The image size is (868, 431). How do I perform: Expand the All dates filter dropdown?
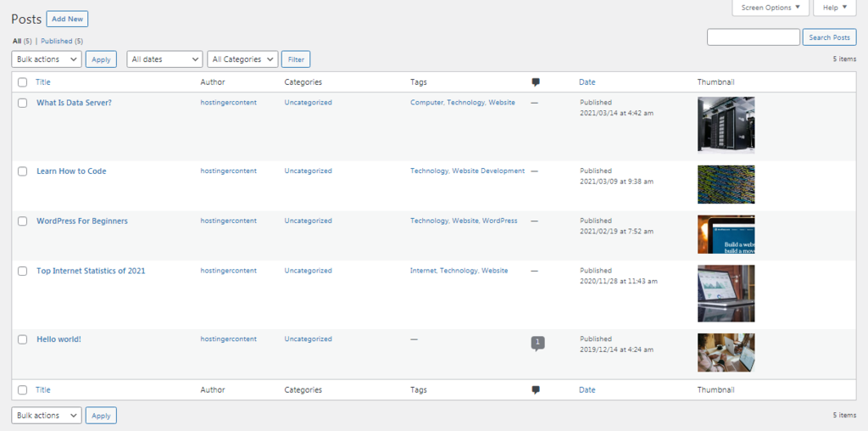[x=164, y=59]
